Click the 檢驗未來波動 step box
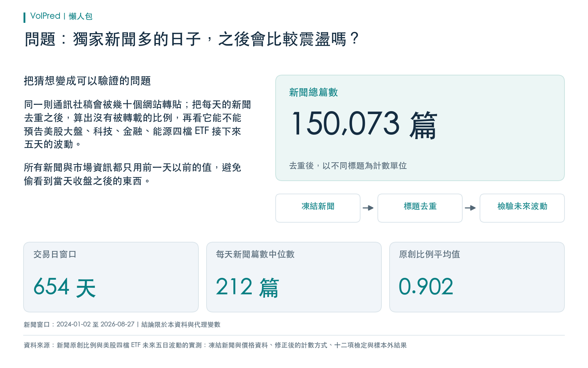The height and width of the screenshot is (368, 588). coord(522,208)
